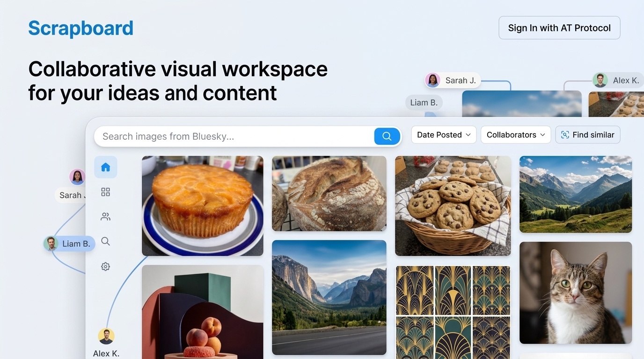Open the chocolate chip cookies image
Screen dimensions: 644x359
(453, 206)
